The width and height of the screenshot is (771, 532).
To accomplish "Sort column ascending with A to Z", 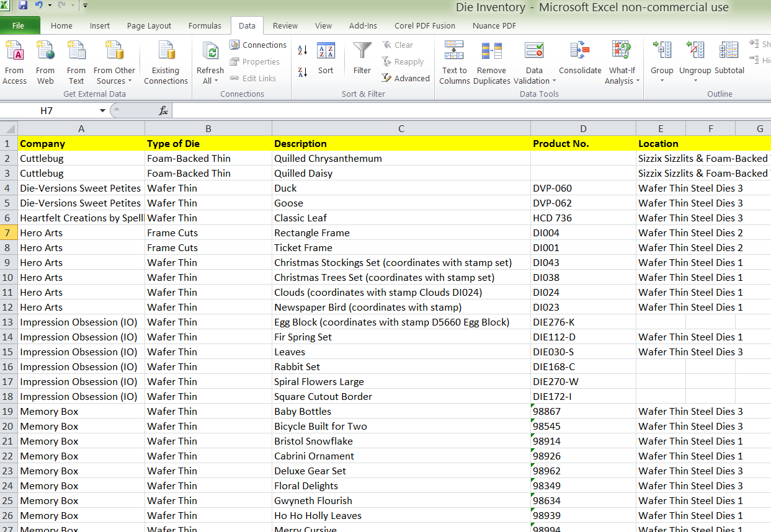I will (303, 50).
